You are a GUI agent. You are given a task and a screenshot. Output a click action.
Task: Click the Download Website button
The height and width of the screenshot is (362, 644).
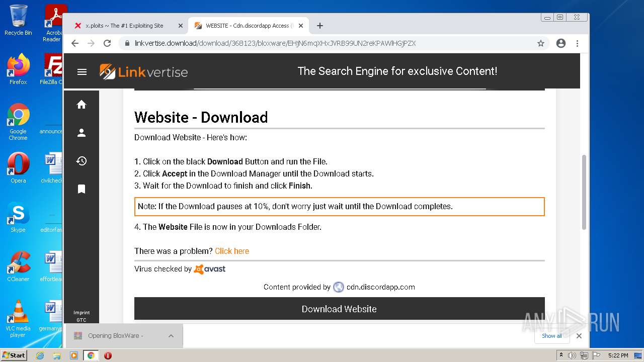(339, 309)
